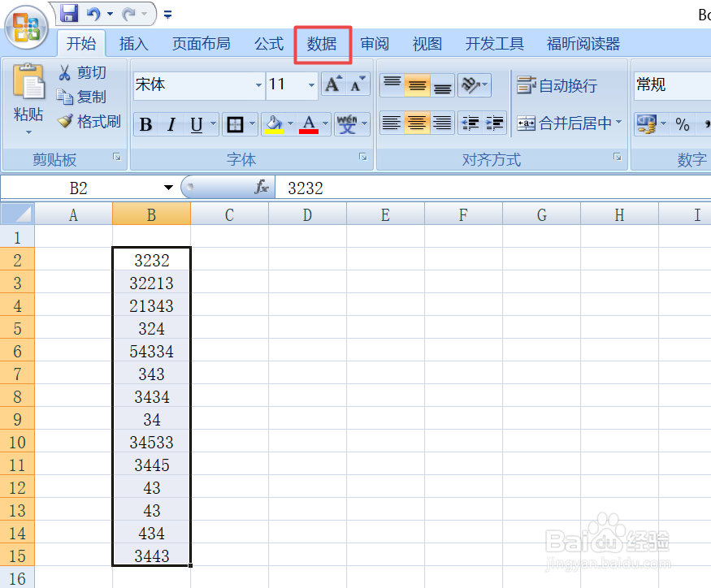Align text right
This screenshot has height=588, width=711.
442,123
